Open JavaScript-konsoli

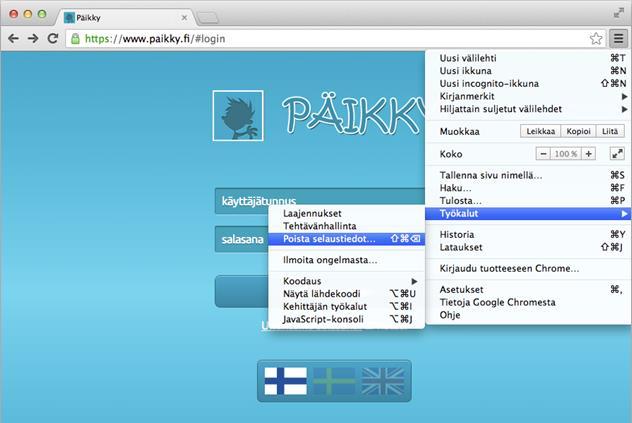point(347,319)
